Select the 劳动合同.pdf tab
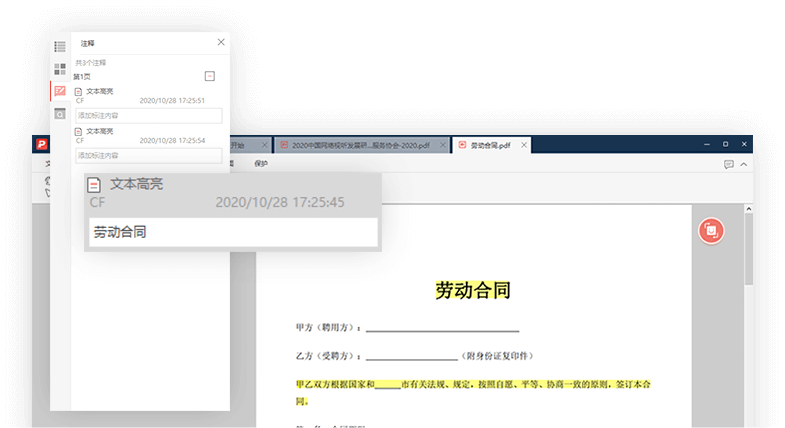The width and height of the screenshot is (785, 428). click(x=488, y=145)
